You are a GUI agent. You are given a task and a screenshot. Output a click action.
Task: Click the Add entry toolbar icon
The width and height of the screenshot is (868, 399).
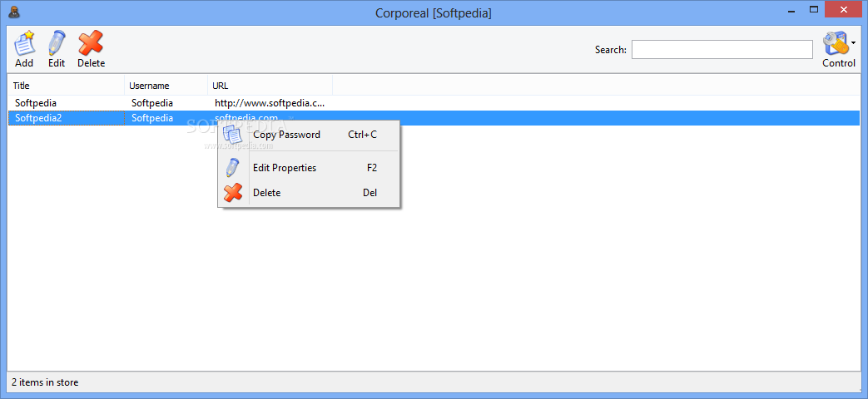click(24, 43)
